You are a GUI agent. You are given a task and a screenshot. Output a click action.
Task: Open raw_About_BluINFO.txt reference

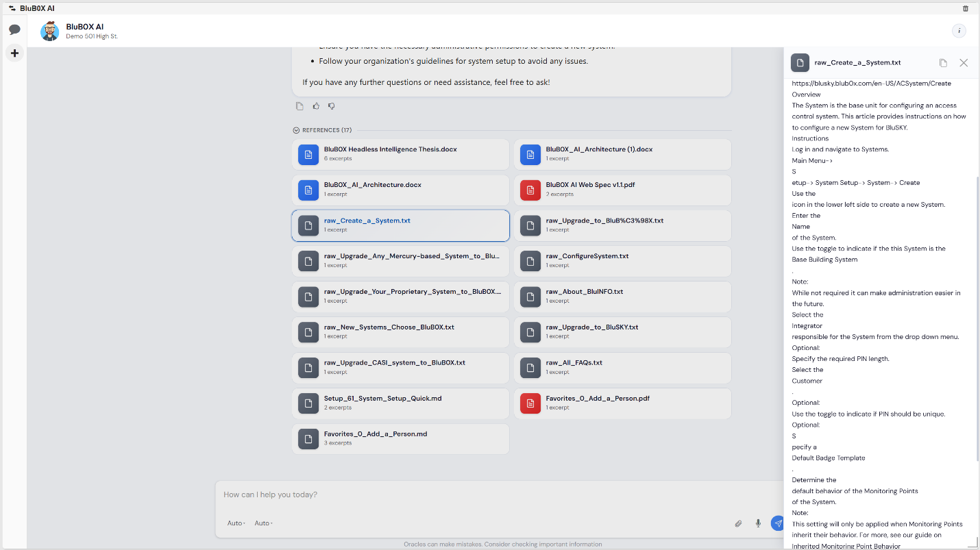click(x=622, y=297)
